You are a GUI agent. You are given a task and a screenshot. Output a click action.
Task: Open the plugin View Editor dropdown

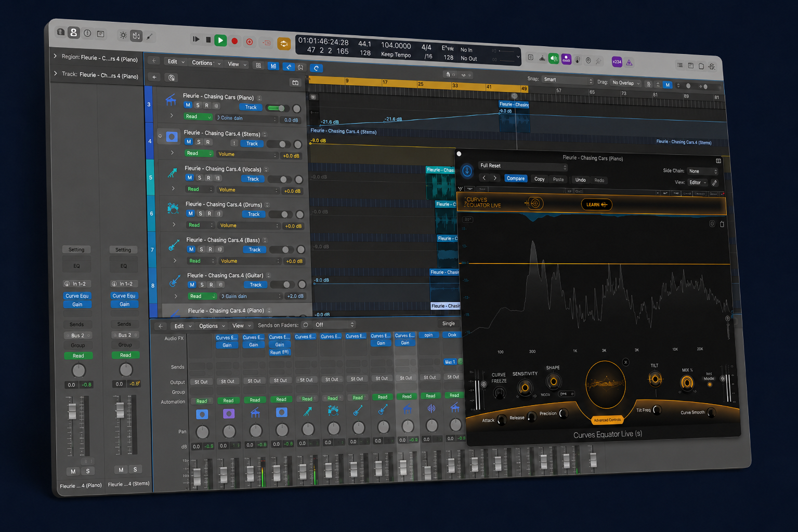[698, 182]
